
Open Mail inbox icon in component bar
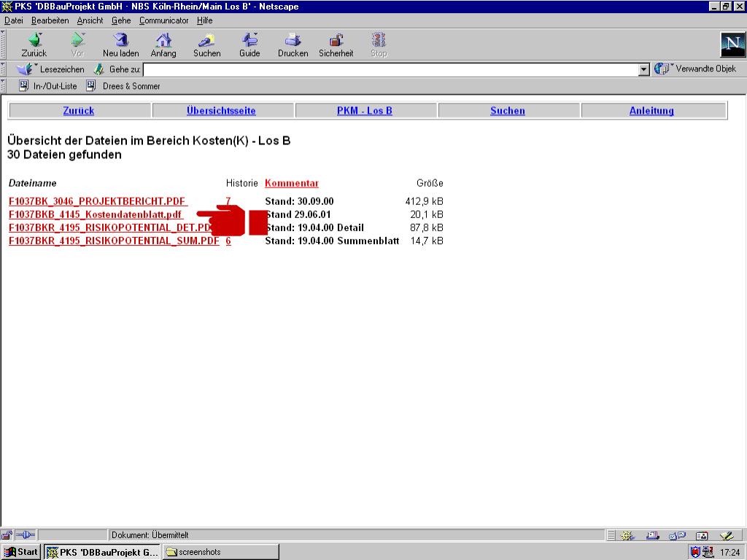pyautogui.click(x=652, y=536)
